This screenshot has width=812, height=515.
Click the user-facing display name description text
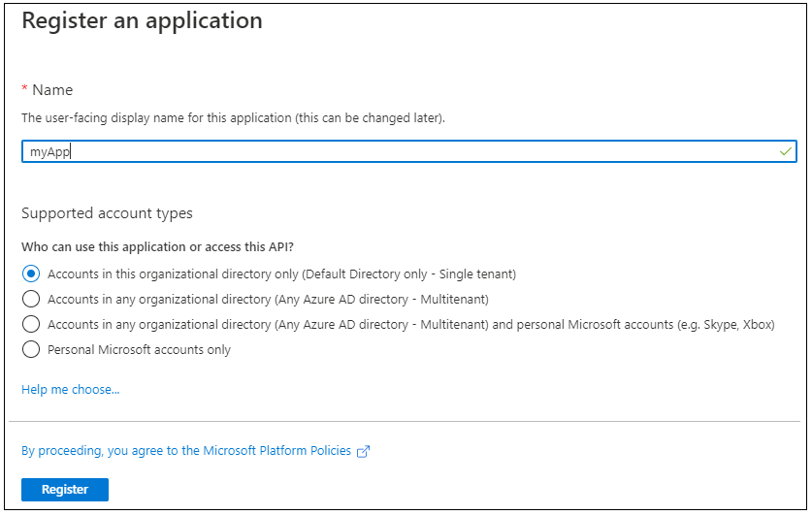(x=233, y=117)
